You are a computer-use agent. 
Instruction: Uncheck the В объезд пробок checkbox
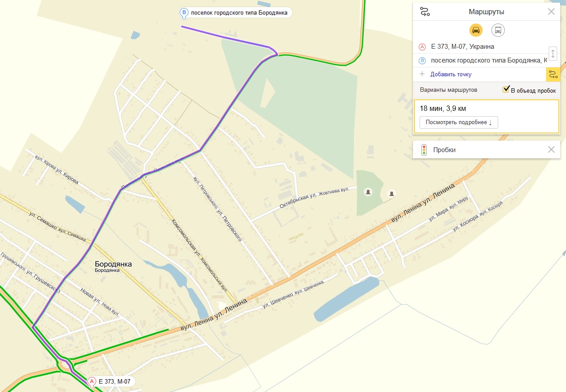tap(506, 90)
